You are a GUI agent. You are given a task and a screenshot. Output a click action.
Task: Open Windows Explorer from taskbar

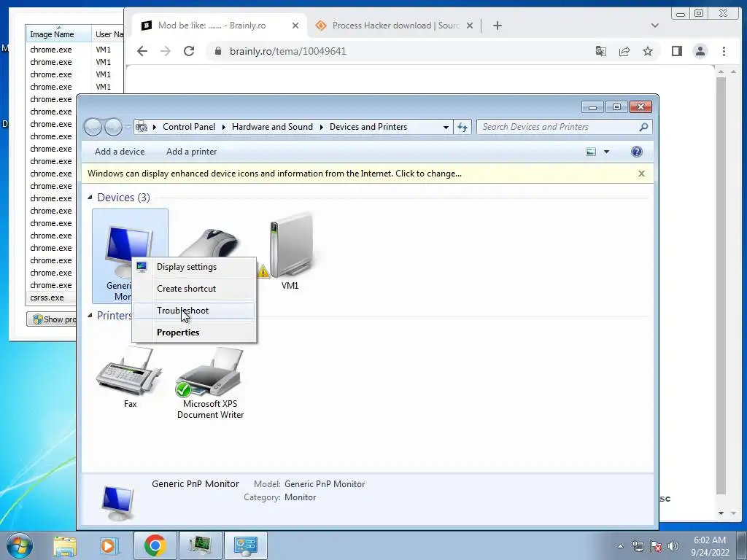[x=65, y=545]
